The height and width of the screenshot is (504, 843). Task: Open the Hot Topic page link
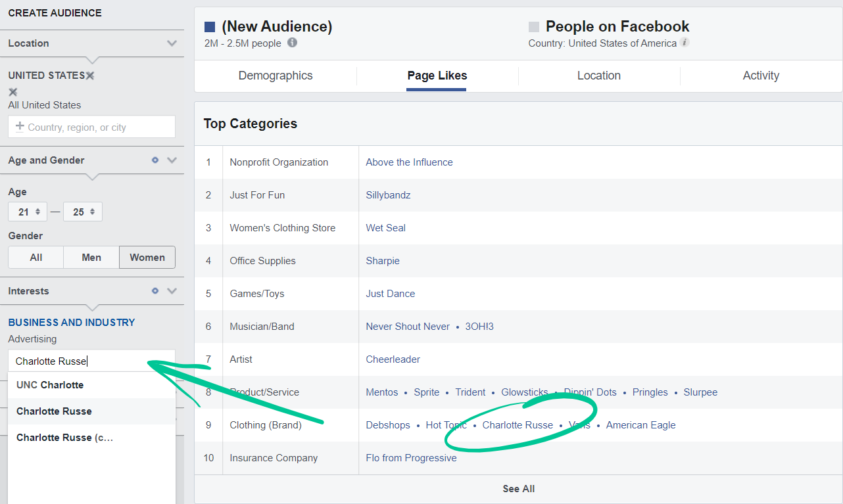coord(446,425)
